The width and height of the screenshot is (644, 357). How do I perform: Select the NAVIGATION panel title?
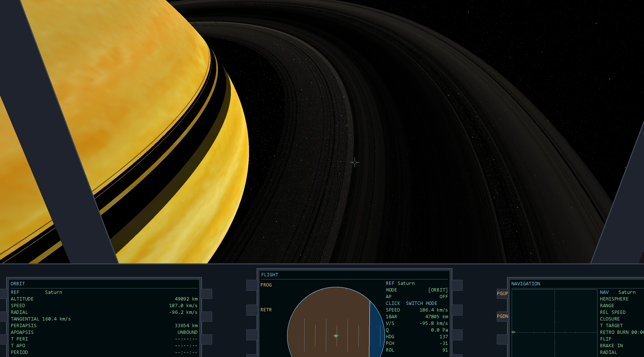click(x=525, y=284)
